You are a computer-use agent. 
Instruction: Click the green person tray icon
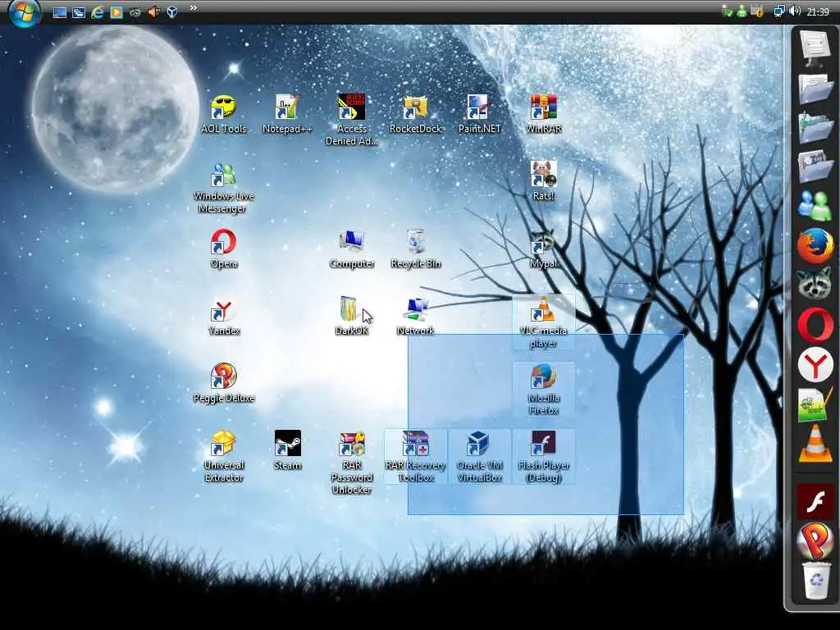[742, 11]
